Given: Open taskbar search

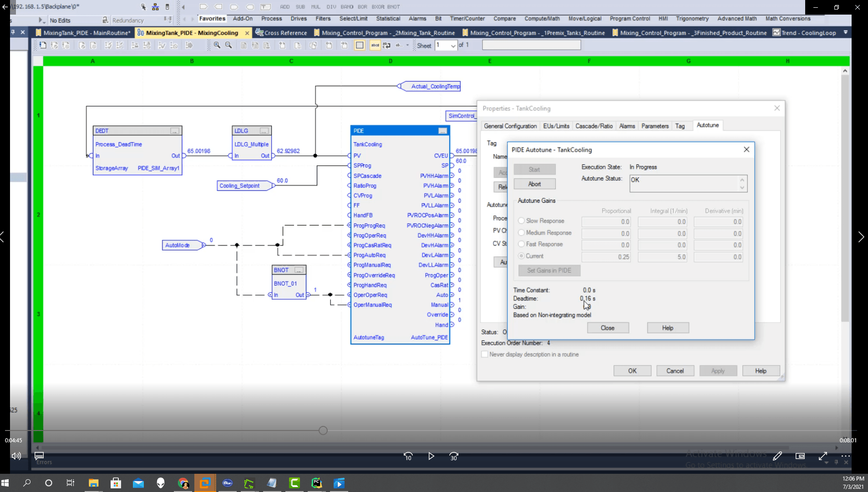Looking at the screenshot, I should tap(27, 483).
